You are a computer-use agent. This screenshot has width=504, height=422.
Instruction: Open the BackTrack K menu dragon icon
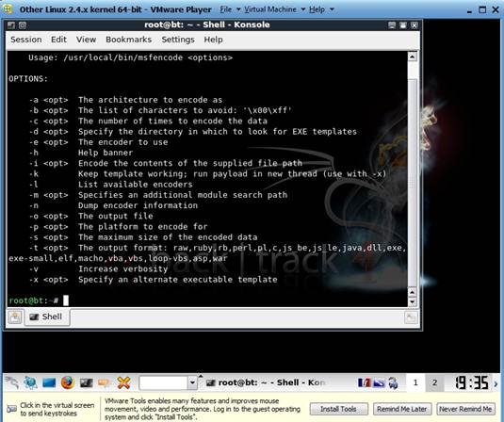(11, 382)
